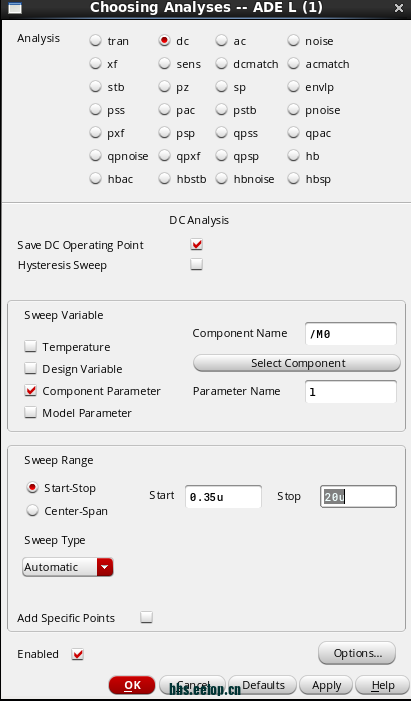
Task: Open the window menu icon in title bar
Action: 14,8
